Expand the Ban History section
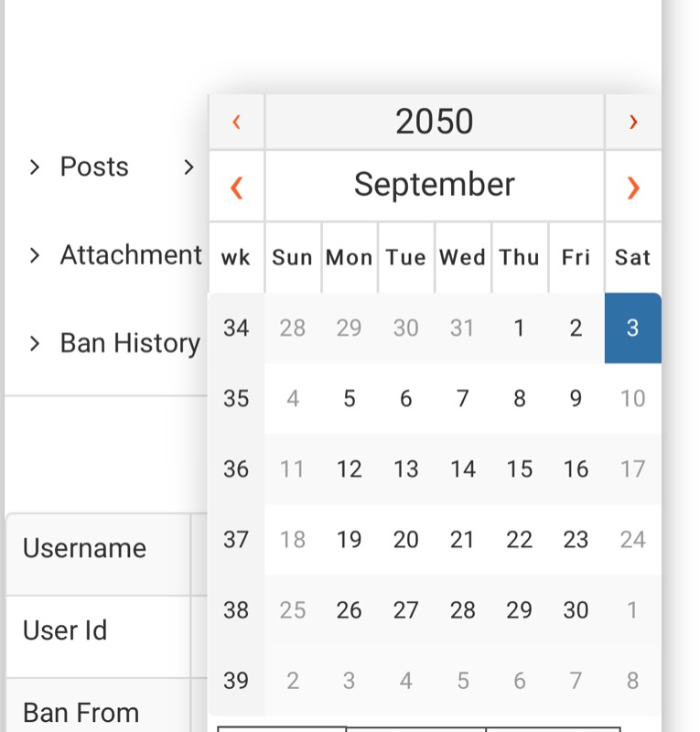This screenshot has height=732, width=700. pyautogui.click(x=35, y=343)
